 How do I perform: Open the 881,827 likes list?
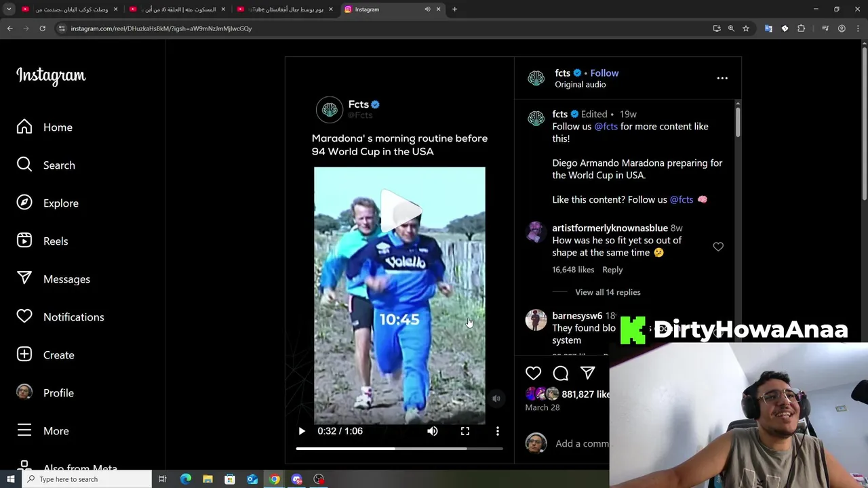585,394
